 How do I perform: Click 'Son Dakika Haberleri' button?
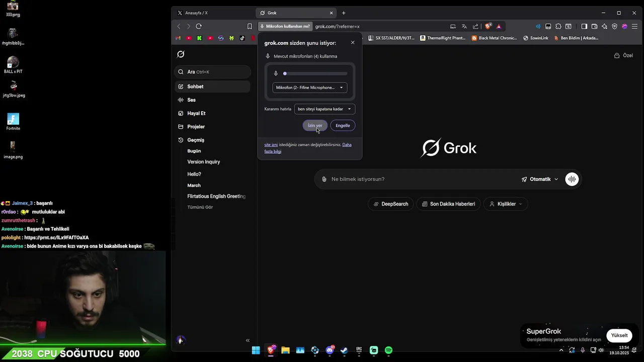point(448,204)
